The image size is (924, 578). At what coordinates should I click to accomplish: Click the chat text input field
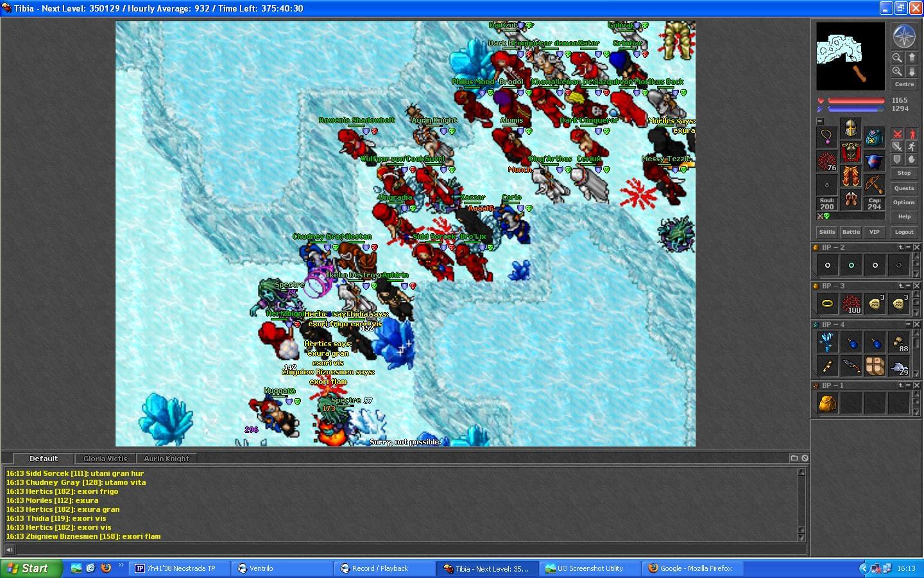pos(411,550)
